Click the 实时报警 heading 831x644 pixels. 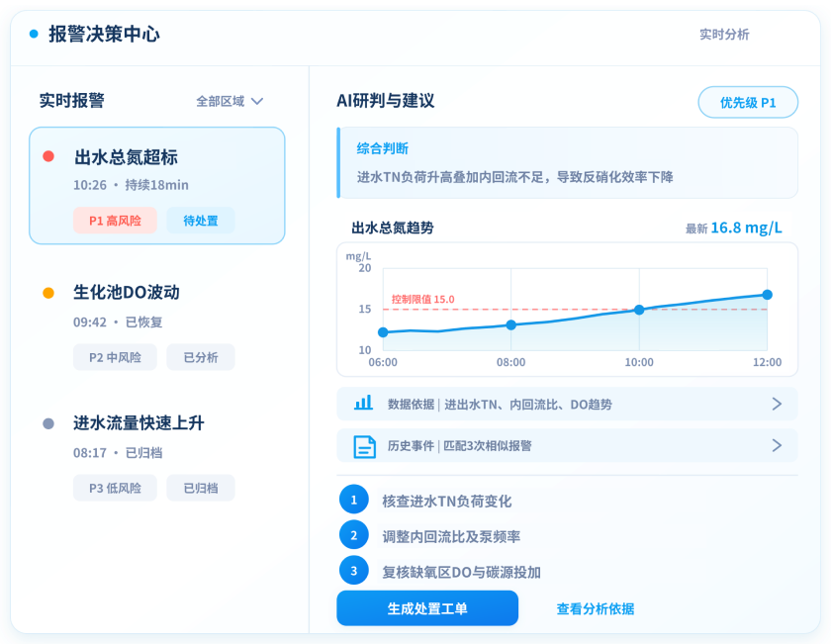71,100
